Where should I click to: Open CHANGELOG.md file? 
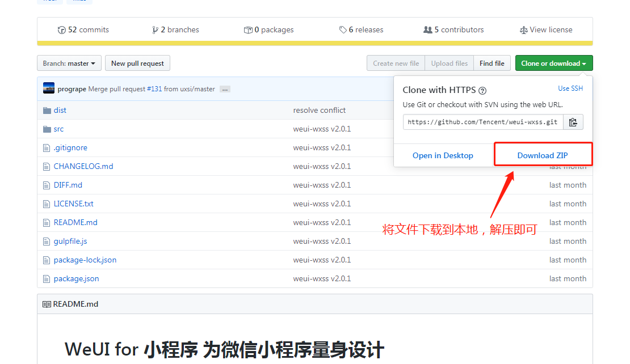tap(83, 167)
